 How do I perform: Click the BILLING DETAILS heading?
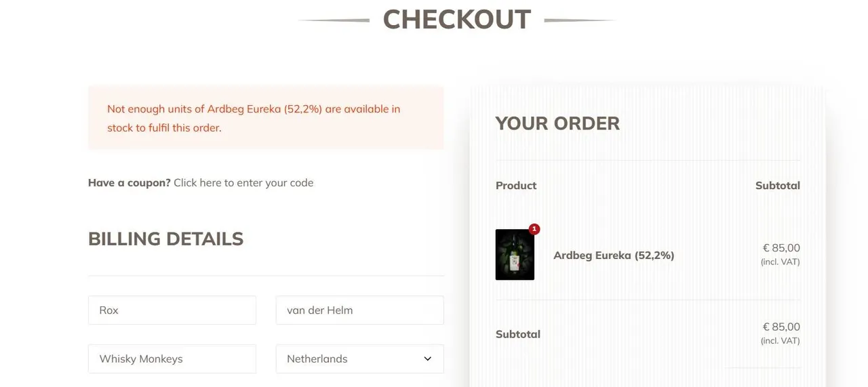pos(165,239)
